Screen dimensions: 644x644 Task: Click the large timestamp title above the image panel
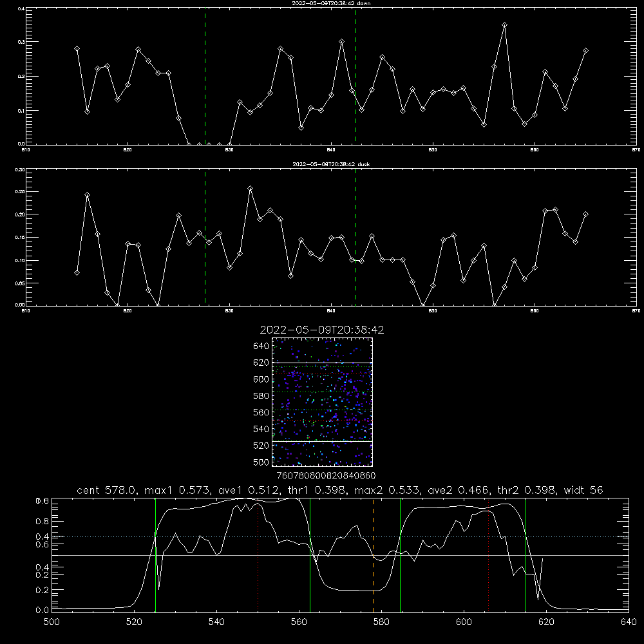[322, 330]
